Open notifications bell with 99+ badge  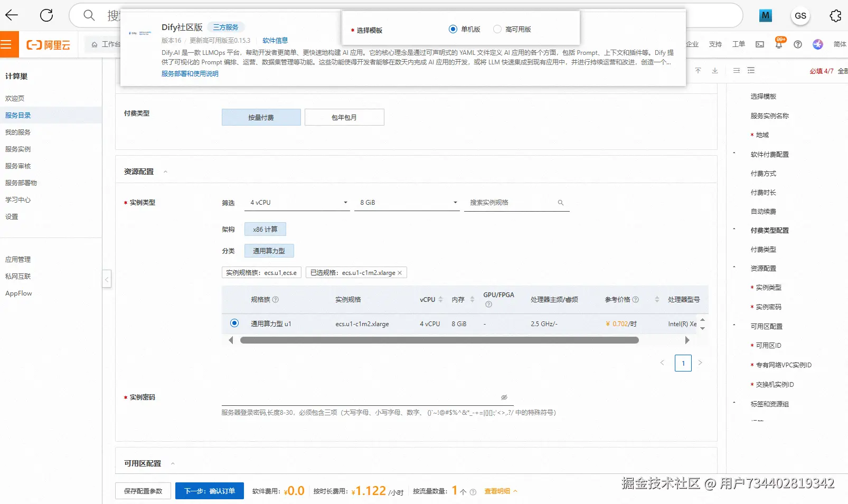pyautogui.click(x=779, y=43)
